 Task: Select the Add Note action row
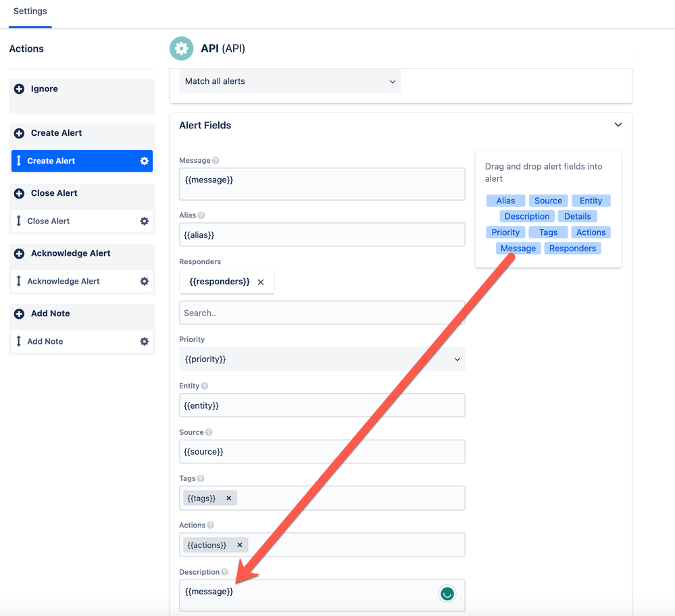tap(82, 341)
